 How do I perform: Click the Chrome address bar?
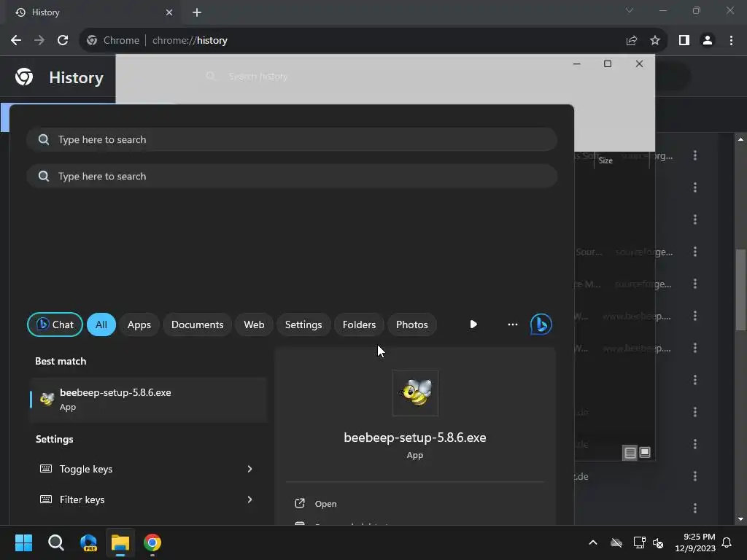[371, 41]
